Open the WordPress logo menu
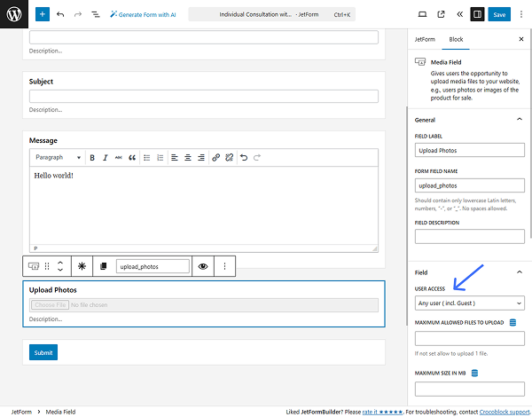532x417 pixels. point(14,14)
